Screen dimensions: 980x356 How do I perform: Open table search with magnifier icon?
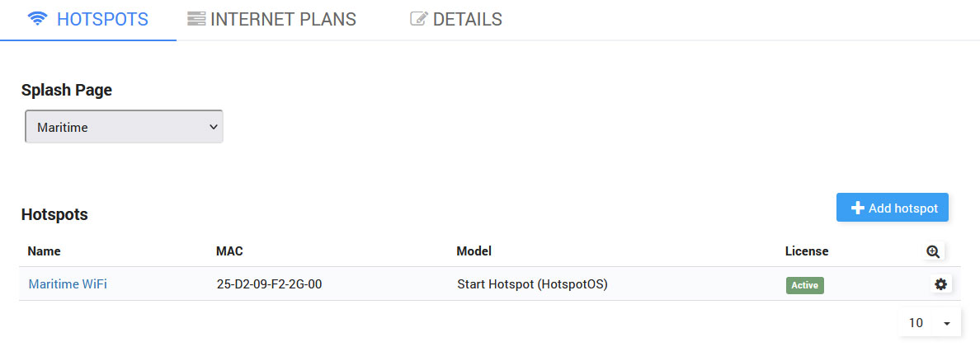tap(933, 252)
